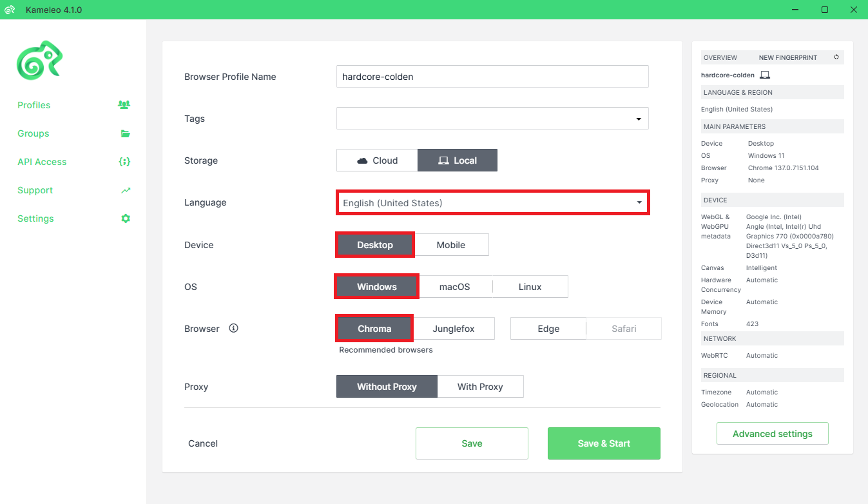Pick the Chroma browser

[374, 329]
